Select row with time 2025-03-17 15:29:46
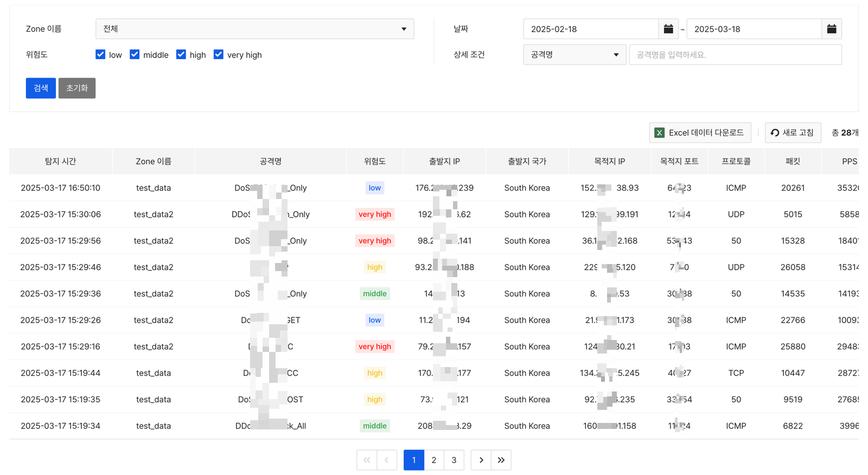The image size is (868, 475). tap(434, 267)
